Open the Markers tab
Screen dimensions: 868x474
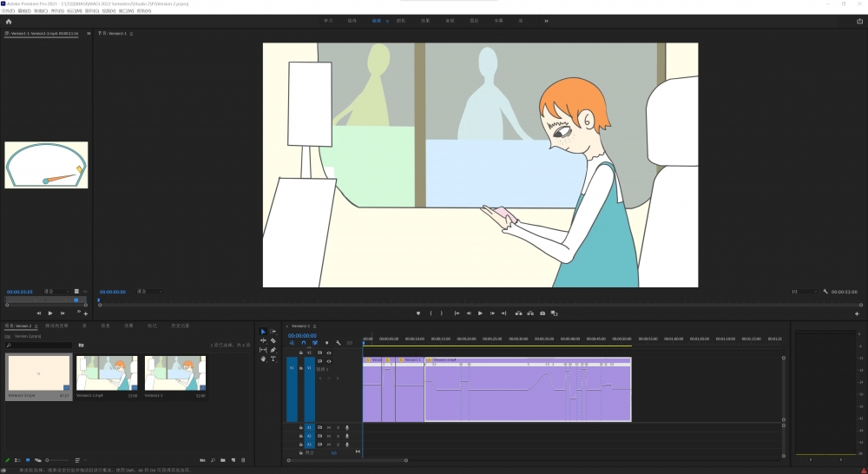(152, 326)
